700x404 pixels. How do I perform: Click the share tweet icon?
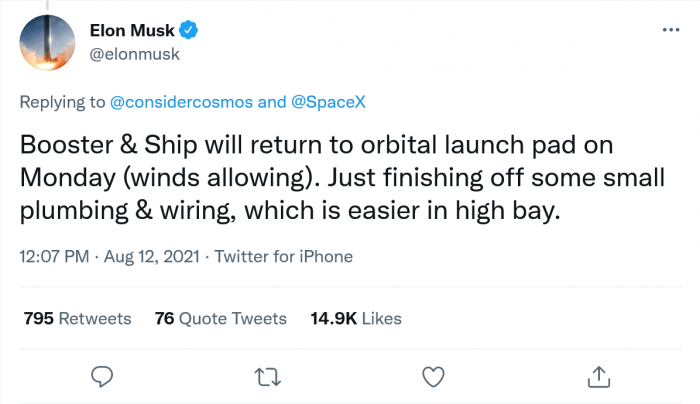(598, 376)
